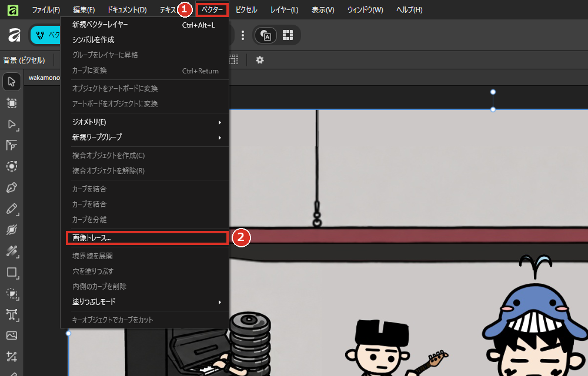Choose キーオブジェクトでカーブをカット menu entry
Image resolution: width=588 pixels, height=376 pixels.
[x=145, y=320]
